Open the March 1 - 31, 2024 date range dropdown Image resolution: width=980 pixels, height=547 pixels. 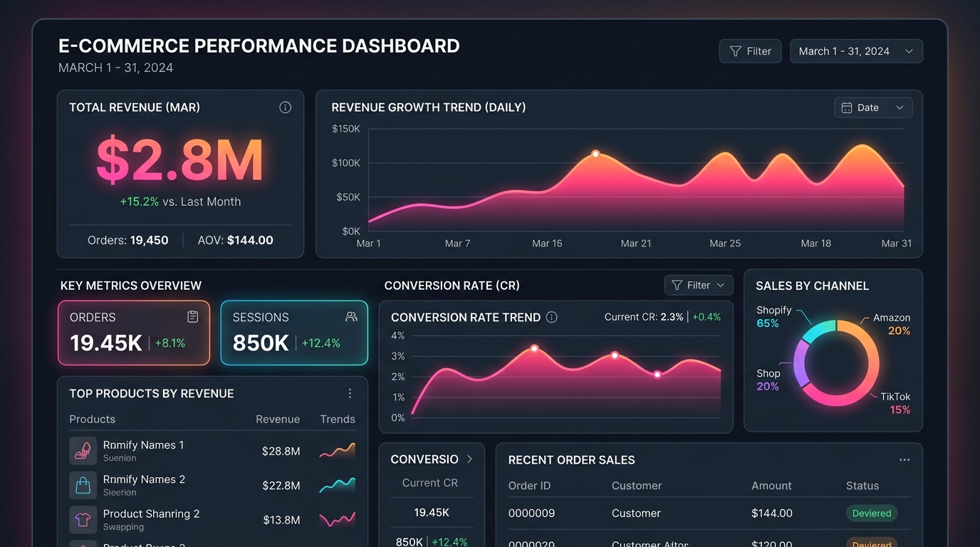pyautogui.click(x=856, y=51)
